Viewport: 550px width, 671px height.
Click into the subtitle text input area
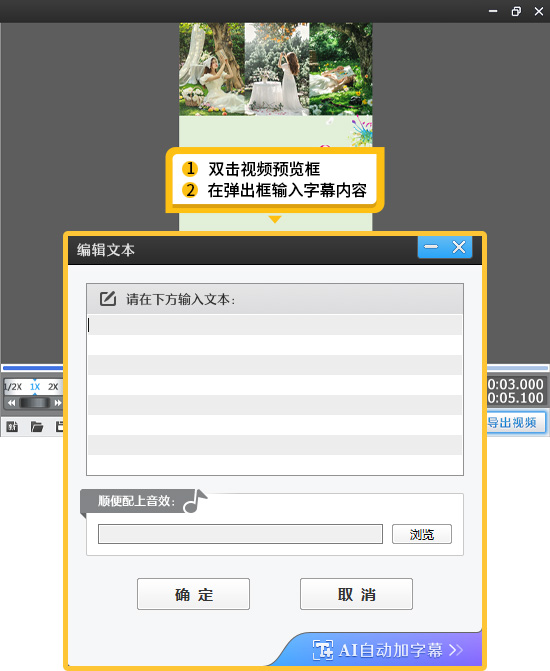pos(275,394)
